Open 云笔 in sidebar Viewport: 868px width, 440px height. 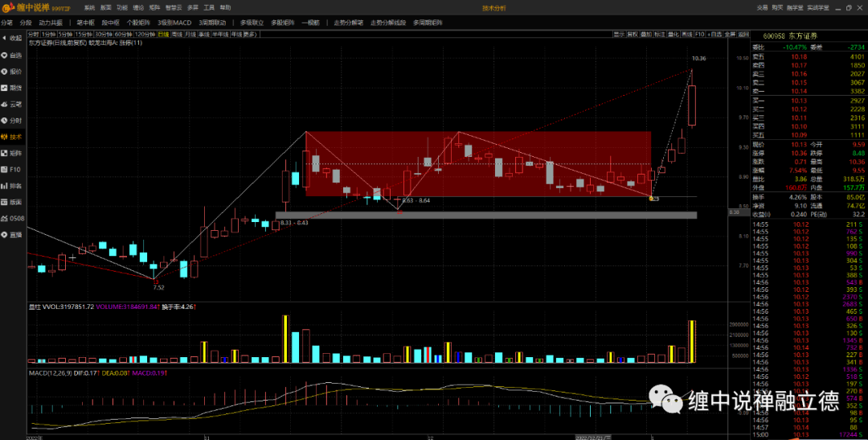[12, 104]
